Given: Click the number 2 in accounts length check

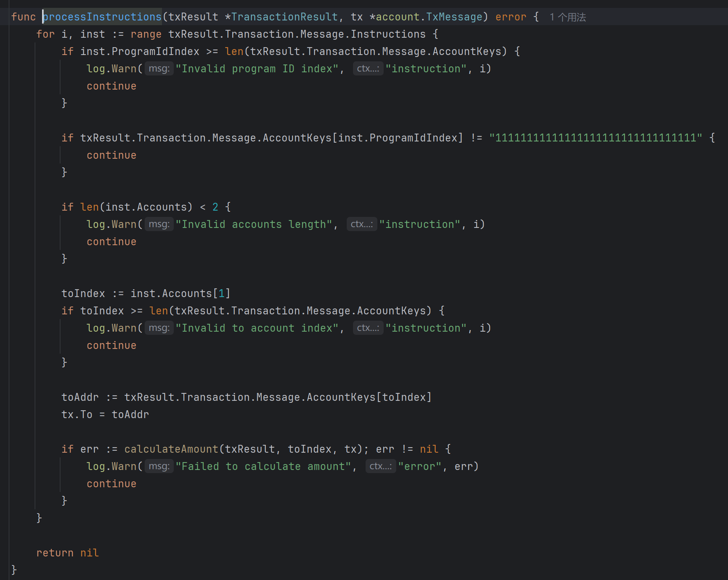Looking at the screenshot, I should click(x=215, y=207).
